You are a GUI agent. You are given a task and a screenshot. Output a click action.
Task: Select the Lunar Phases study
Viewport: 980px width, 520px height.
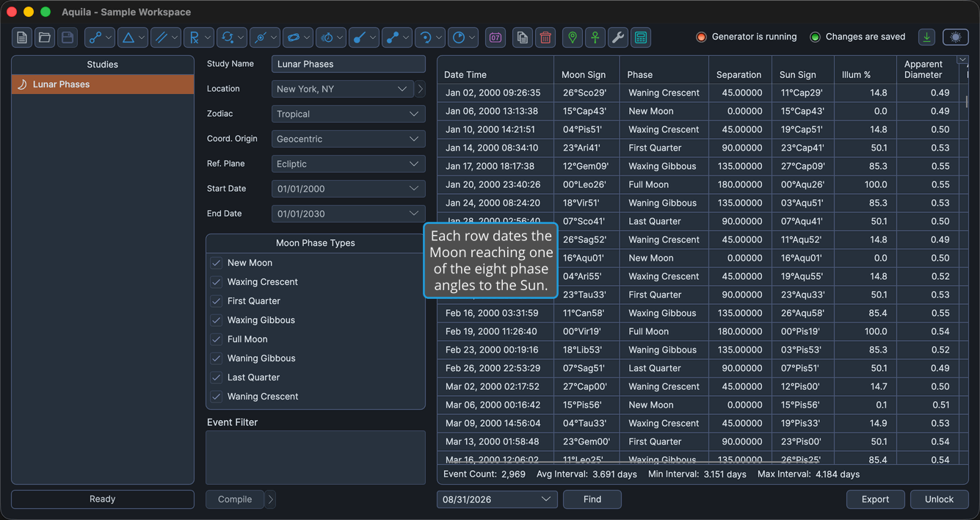(103, 84)
